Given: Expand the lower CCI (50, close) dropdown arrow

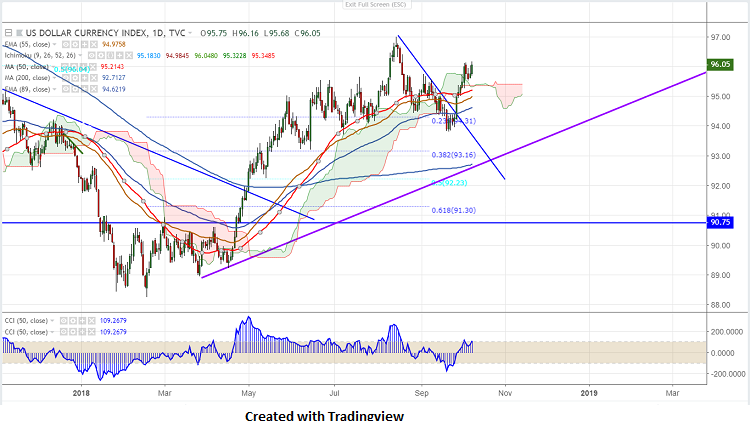Looking at the screenshot, I should coord(52,332).
